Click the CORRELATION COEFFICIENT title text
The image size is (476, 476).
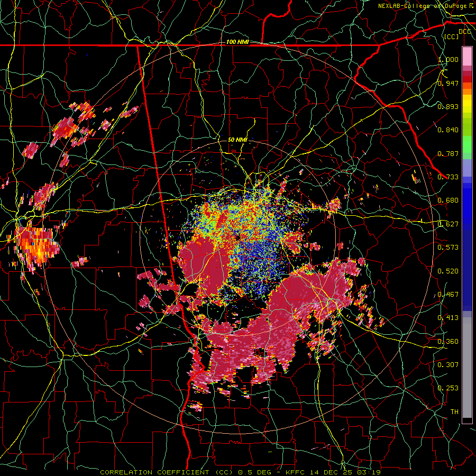coord(154,472)
